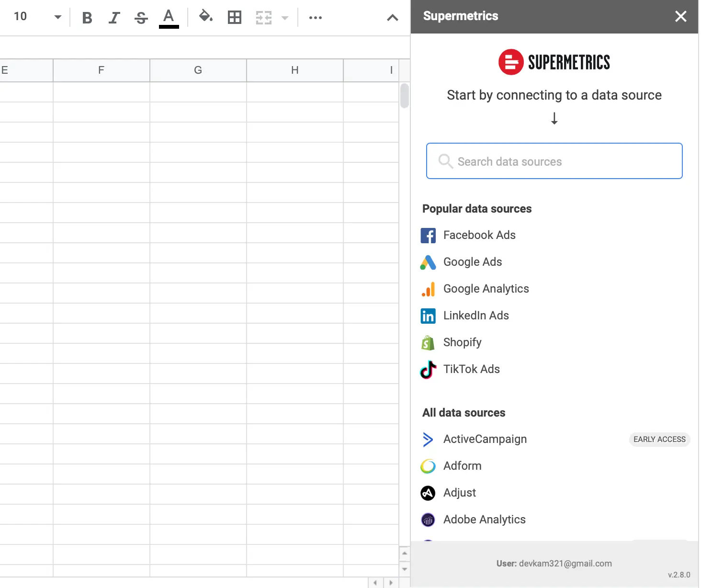
Task: Open the fill color tool
Action: (206, 17)
